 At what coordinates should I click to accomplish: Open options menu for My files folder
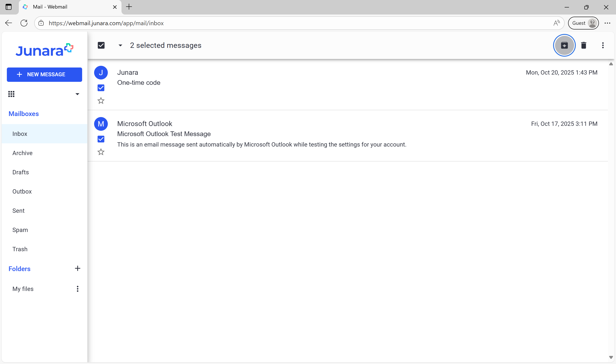click(x=77, y=289)
